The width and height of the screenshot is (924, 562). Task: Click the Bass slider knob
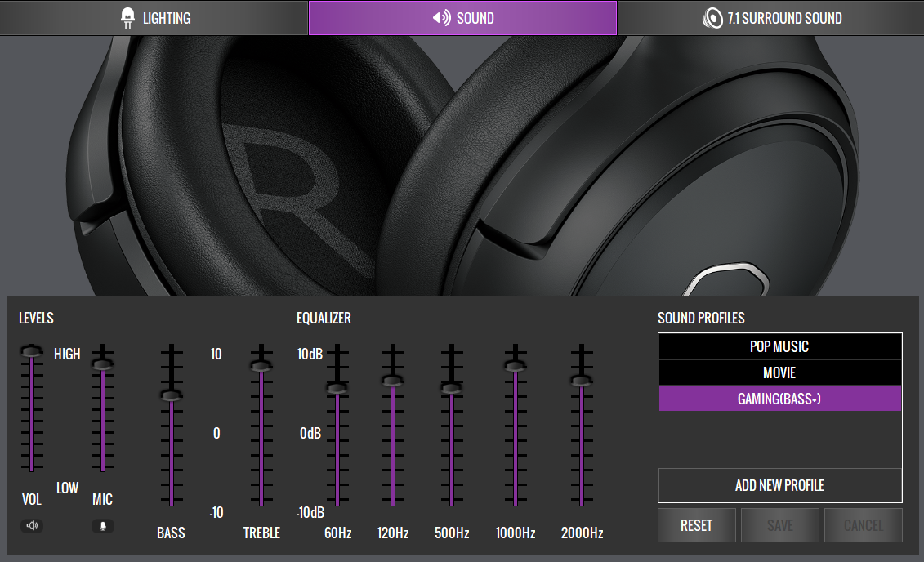[x=171, y=396]
